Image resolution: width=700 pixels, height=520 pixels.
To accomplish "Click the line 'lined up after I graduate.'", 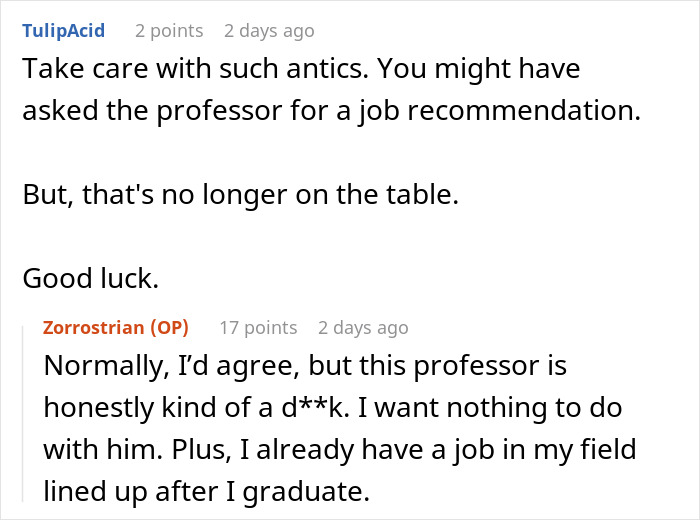I will coord(207,492).
